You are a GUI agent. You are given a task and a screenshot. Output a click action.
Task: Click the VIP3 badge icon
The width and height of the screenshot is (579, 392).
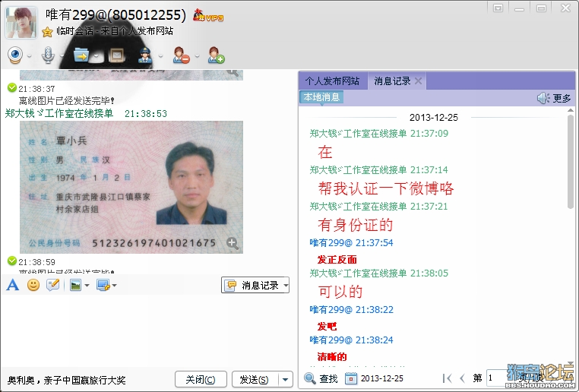[x=208, y=15]
